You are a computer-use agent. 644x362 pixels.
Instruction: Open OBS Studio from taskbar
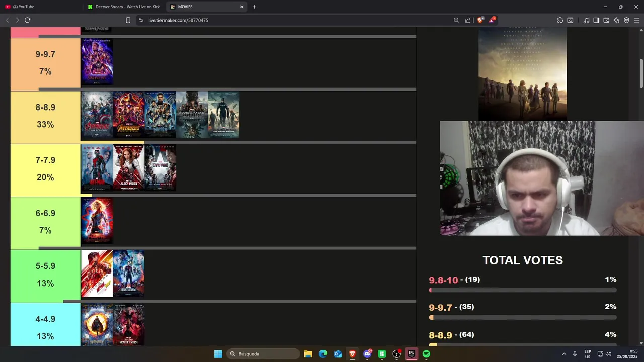coord(396,354)
